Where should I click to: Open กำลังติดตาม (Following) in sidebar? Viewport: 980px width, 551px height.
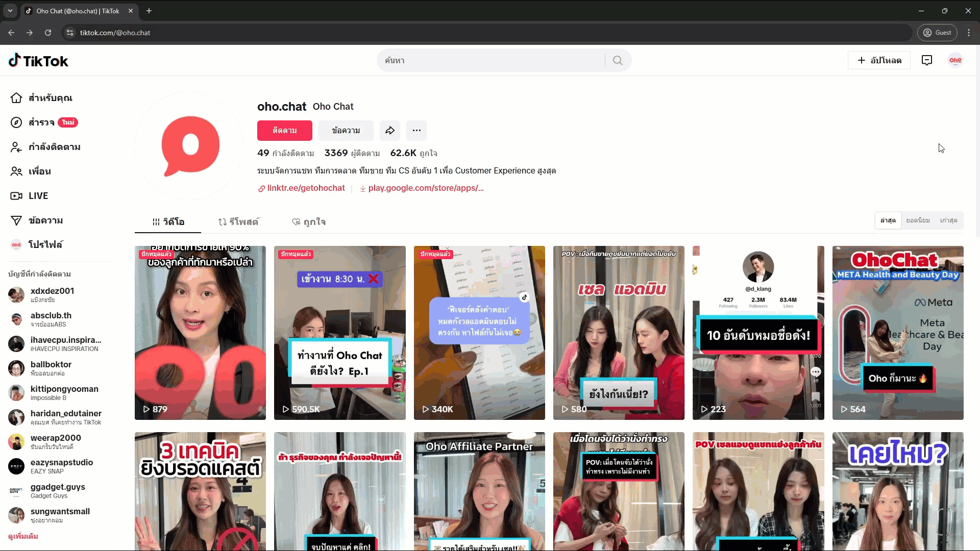(45, 146)
